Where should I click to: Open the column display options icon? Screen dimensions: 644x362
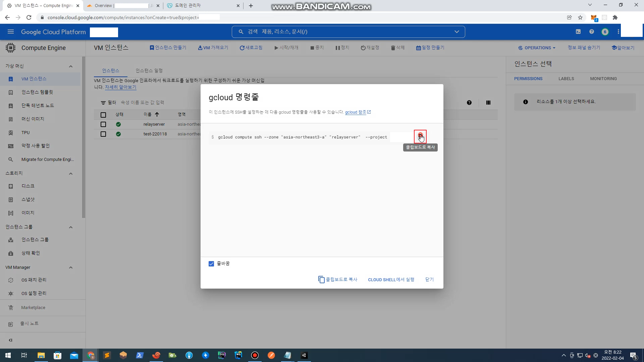tap(488, 103)
